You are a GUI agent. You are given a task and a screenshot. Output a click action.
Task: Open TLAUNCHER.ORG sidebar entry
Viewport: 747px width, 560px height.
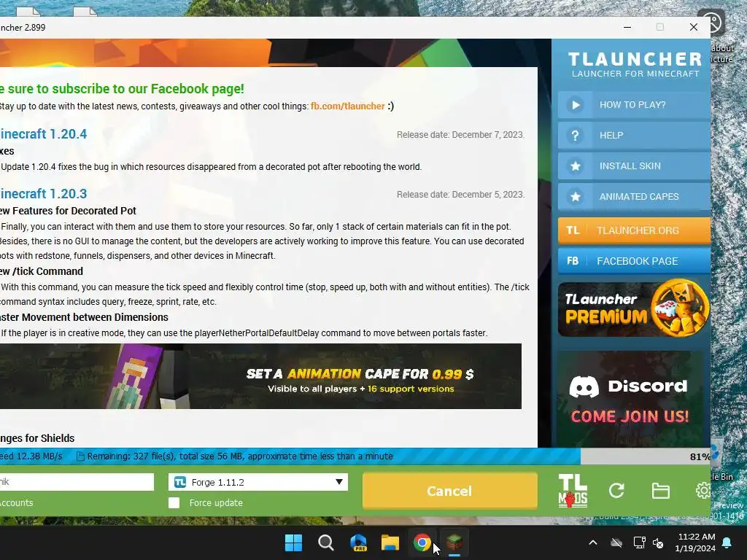pos(634,230)
